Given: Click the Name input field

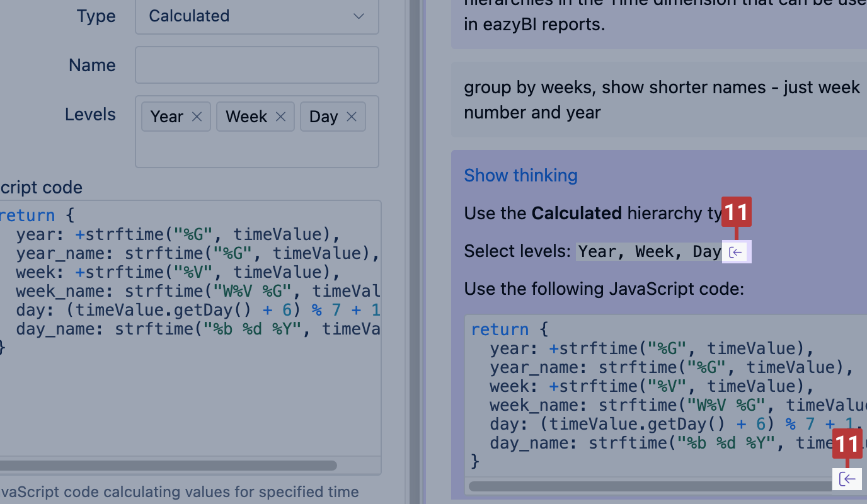Looking at the screenshot, I should [256, 65].
